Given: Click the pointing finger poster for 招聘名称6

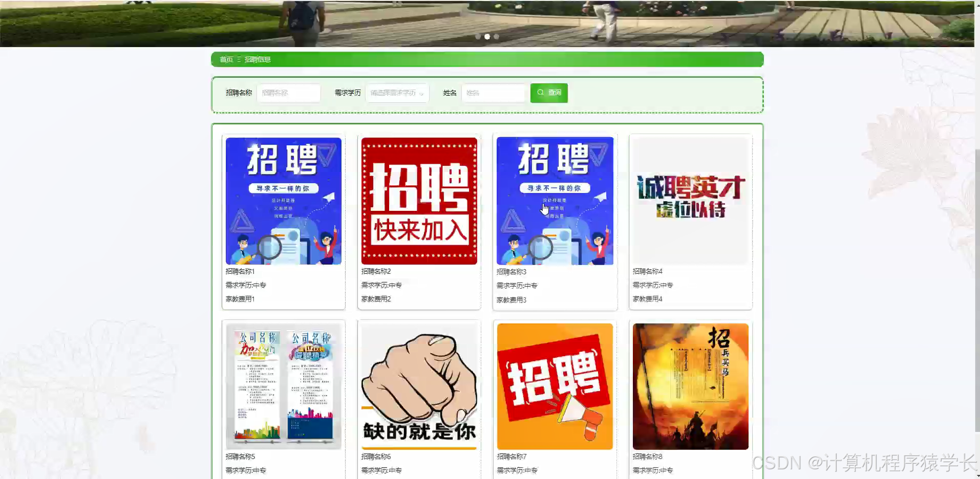Looking at the screenshot, I should (419, 385).
